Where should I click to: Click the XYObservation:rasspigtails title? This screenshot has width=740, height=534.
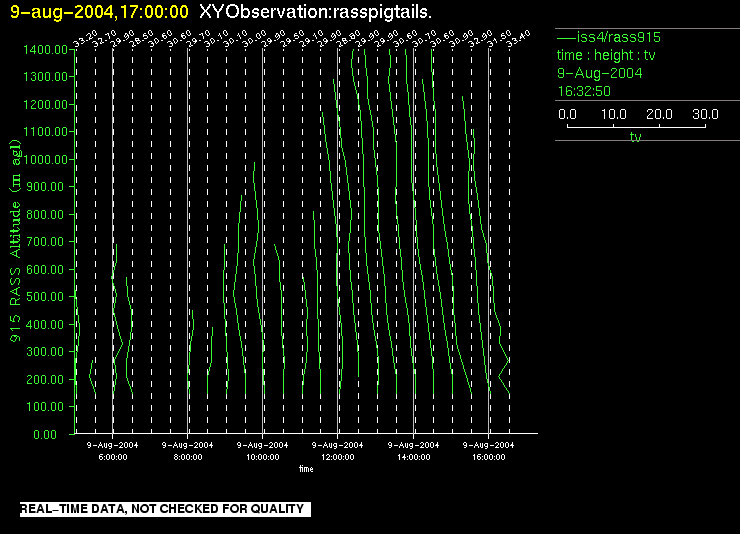[316, 12]
